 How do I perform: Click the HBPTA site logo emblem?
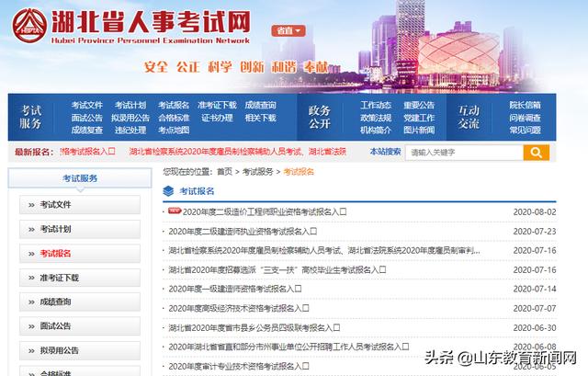pyautogui.click(x=29, y=26)
